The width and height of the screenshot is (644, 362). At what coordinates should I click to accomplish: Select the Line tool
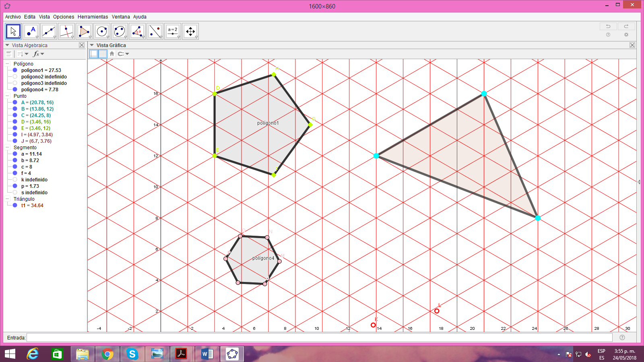(x=49, y=31)
